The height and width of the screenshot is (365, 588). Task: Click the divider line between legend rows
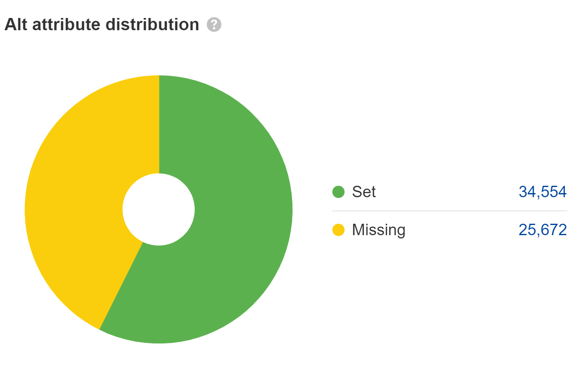[x=449, y=211]
